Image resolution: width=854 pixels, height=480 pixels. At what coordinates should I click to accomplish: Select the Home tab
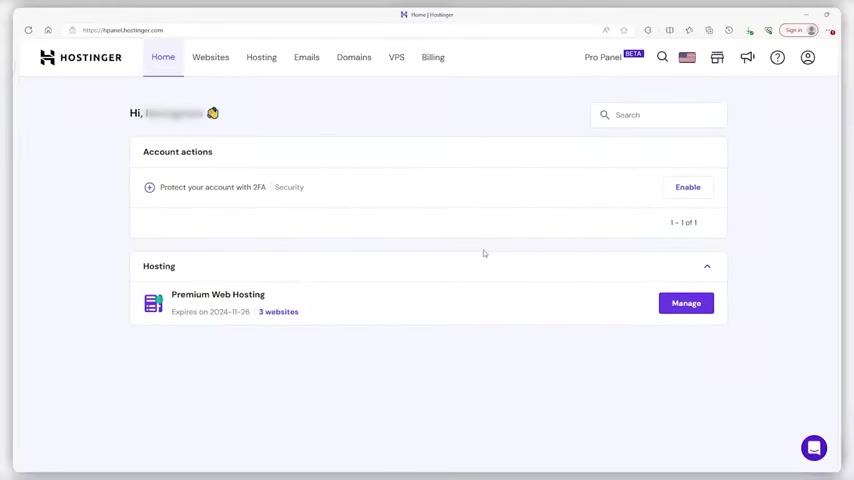(163, 57)
